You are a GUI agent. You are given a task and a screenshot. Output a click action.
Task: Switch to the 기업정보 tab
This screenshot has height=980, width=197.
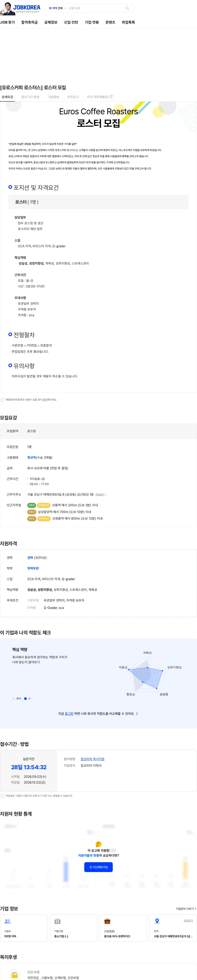53,97
